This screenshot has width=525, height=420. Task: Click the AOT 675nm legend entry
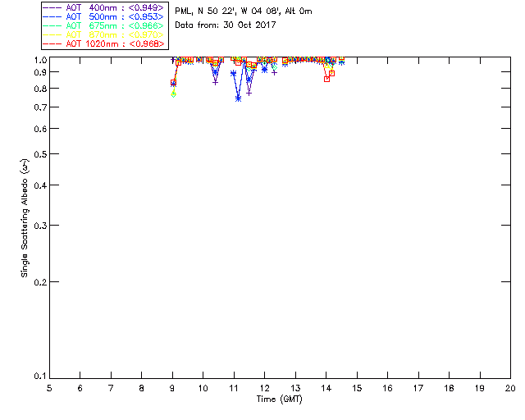tap(104, 25)
